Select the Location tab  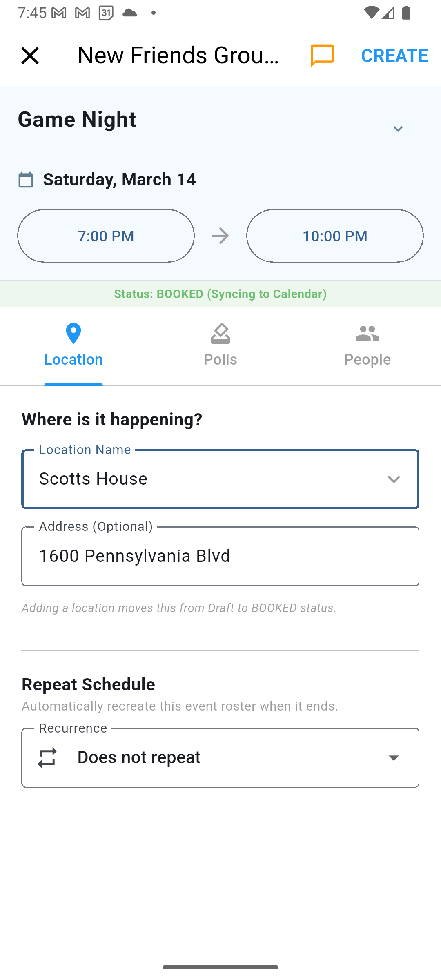point(73,359)
